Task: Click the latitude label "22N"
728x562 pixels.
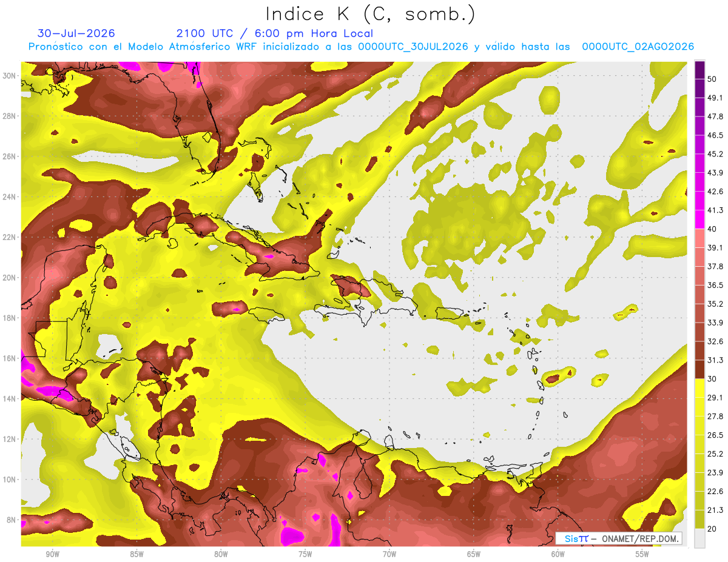Action: pos(9,237)
